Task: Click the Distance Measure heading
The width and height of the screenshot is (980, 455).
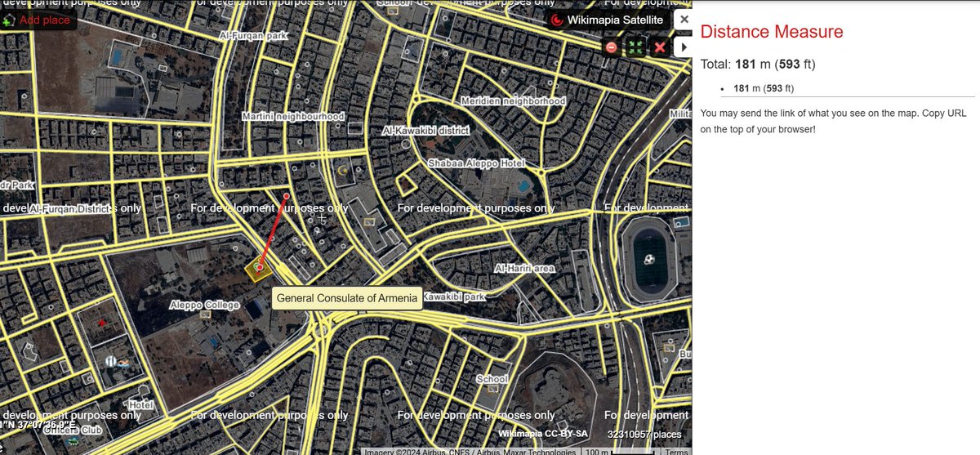Action: [x=772, y=32]
